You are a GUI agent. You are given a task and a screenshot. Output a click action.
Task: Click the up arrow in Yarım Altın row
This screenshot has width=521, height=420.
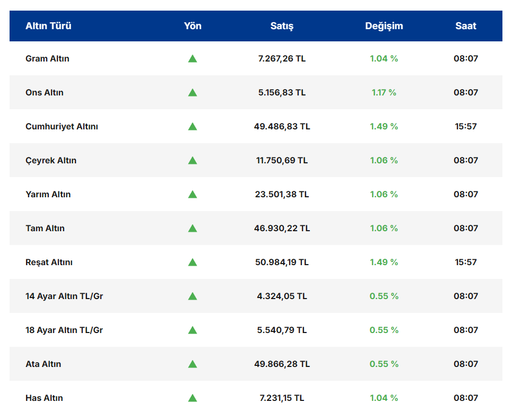192,194
